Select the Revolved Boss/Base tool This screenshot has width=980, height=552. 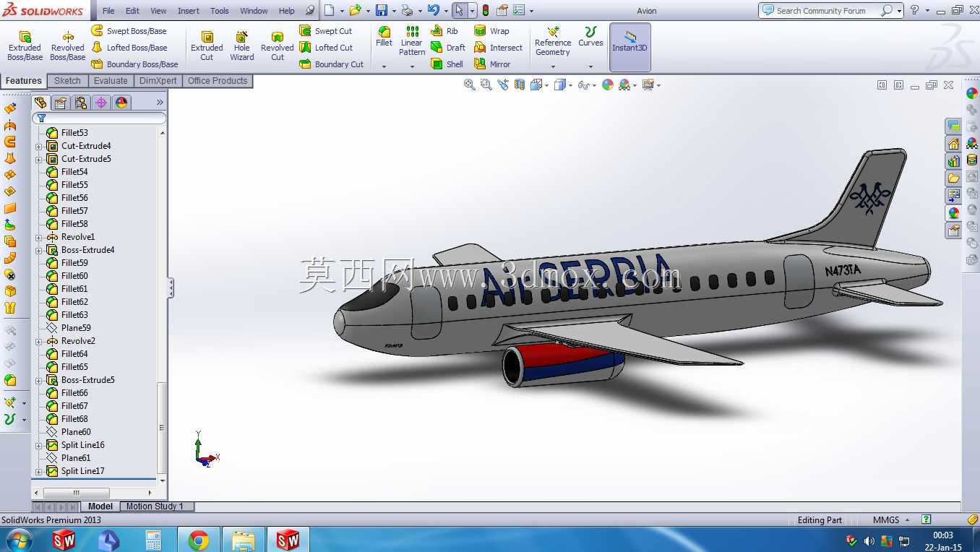tap(68, 46)
